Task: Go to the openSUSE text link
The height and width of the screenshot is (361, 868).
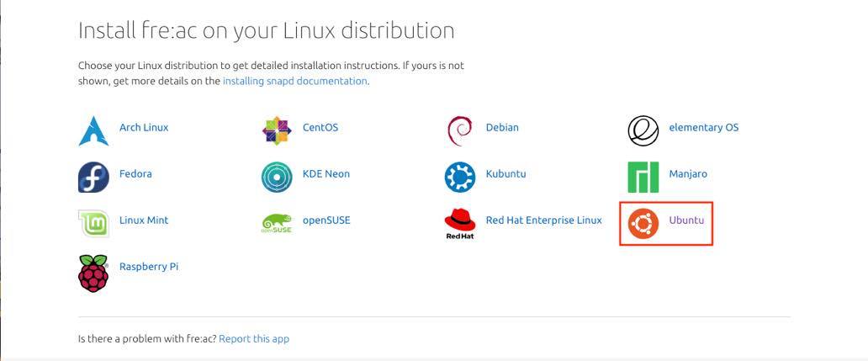Action: tap(326, 220)
